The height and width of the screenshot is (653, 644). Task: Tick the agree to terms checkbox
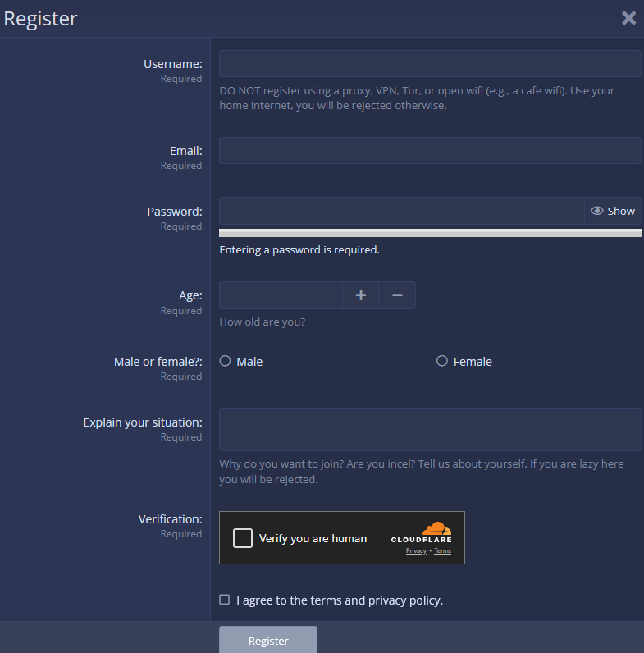coord(225,600)
